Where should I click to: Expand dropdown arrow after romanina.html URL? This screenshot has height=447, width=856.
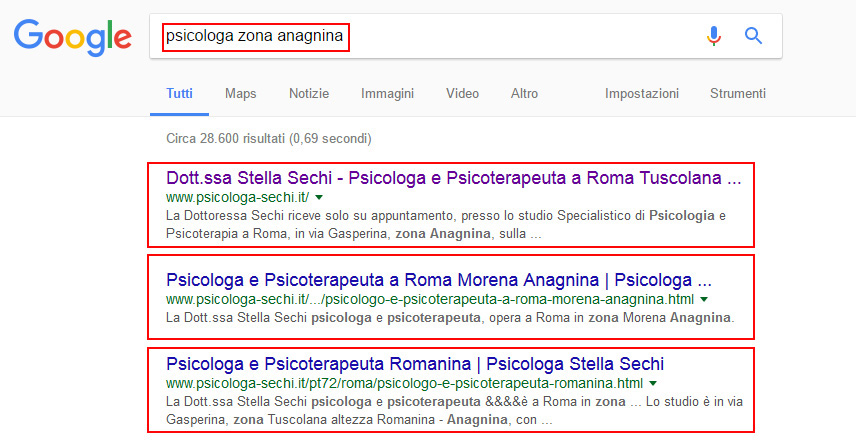click(653, 383)
